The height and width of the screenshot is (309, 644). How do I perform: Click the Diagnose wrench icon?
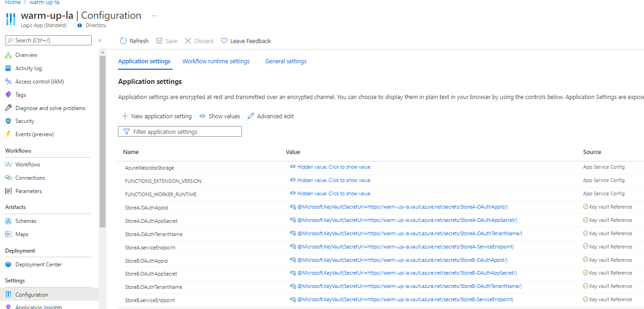8,108
